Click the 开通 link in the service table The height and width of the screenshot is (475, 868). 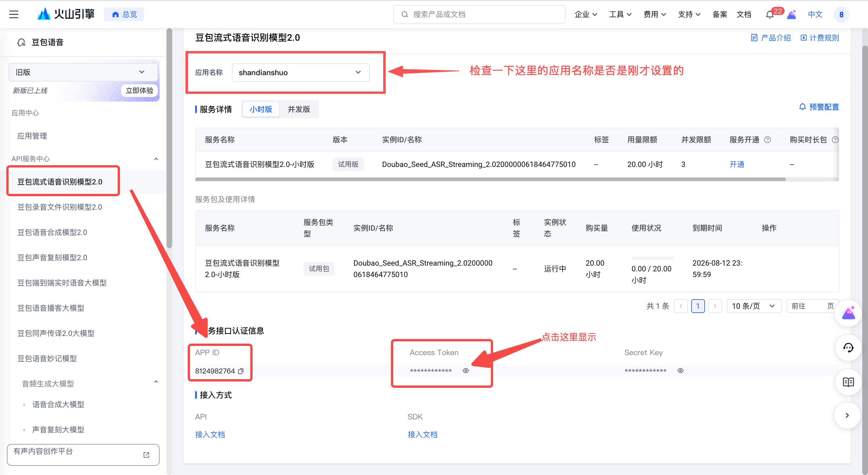737,164
